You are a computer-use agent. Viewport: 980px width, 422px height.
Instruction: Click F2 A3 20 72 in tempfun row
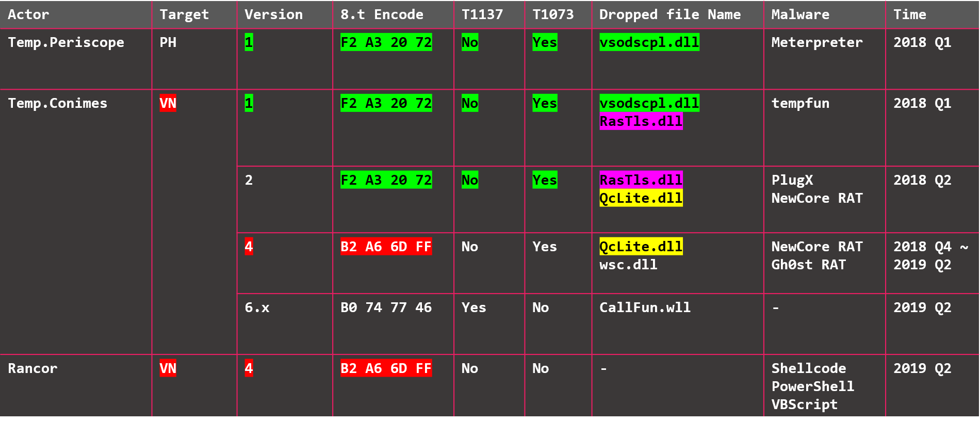(386, 103)
